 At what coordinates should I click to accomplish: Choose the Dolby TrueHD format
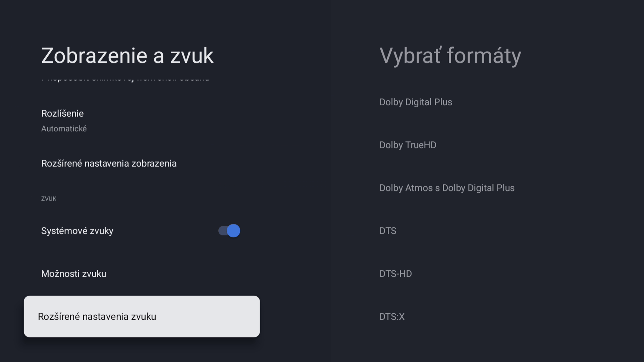coord(408,145)
